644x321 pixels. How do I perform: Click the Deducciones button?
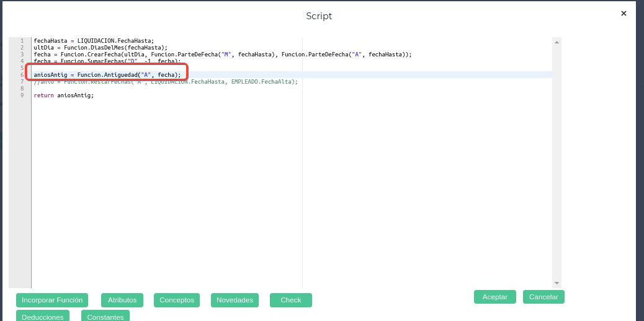[43, 316]
